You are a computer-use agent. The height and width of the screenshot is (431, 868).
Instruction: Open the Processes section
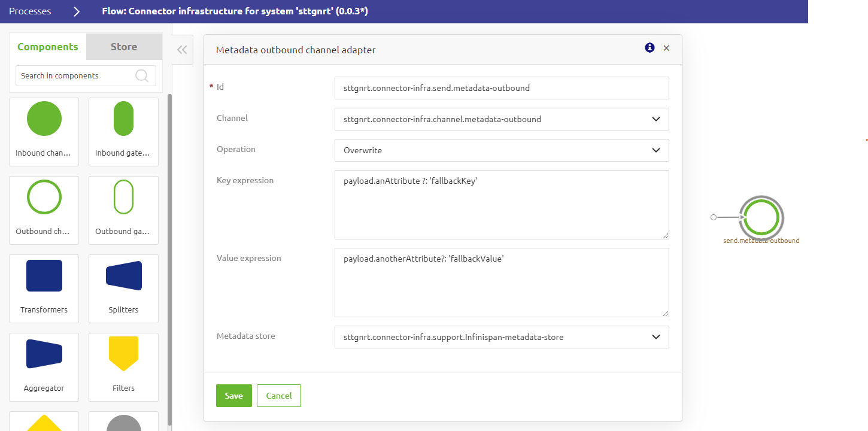coord(29,11)
